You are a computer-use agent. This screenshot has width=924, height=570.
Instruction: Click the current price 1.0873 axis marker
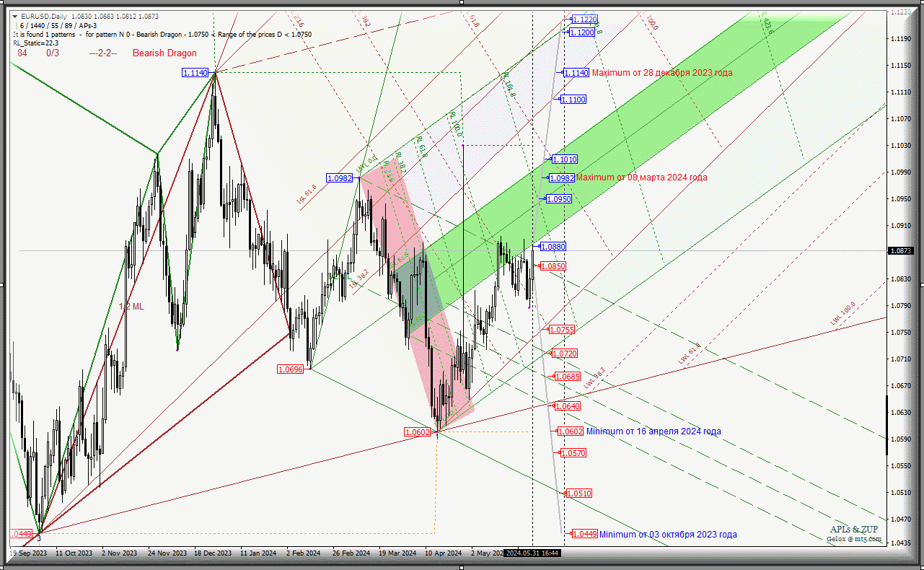point(902,250)
